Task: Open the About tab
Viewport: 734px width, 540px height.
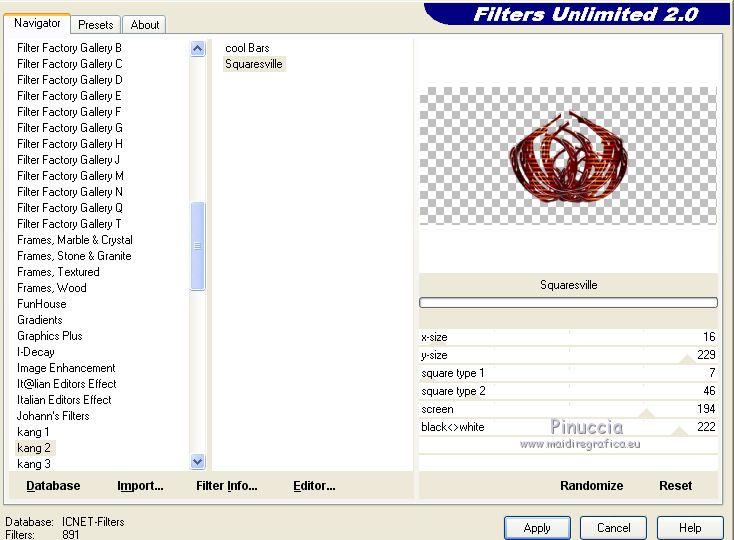Action: (145, 25)
